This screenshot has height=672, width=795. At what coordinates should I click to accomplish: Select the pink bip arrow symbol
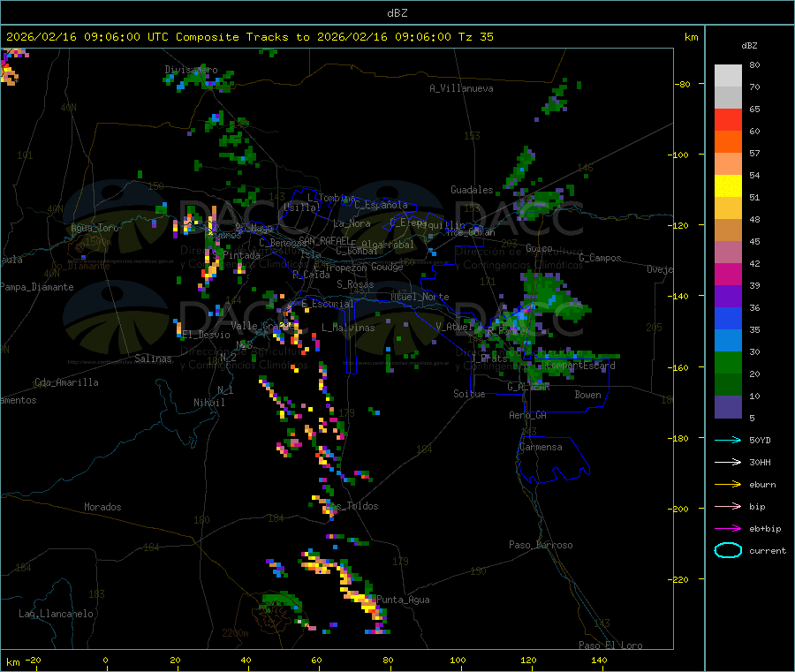coord(728,506)
